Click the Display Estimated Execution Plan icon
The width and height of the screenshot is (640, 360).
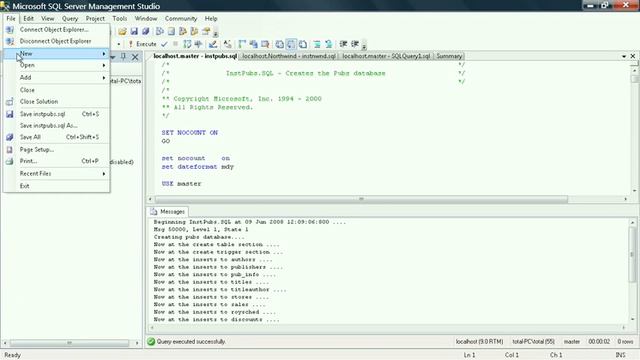point(187,44)
